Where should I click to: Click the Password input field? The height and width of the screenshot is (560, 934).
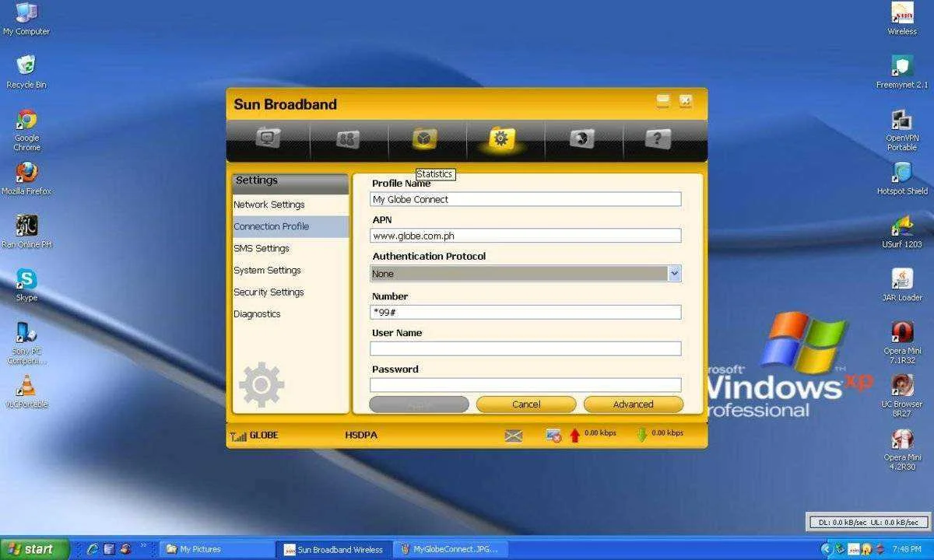click(x=525, y=385)
